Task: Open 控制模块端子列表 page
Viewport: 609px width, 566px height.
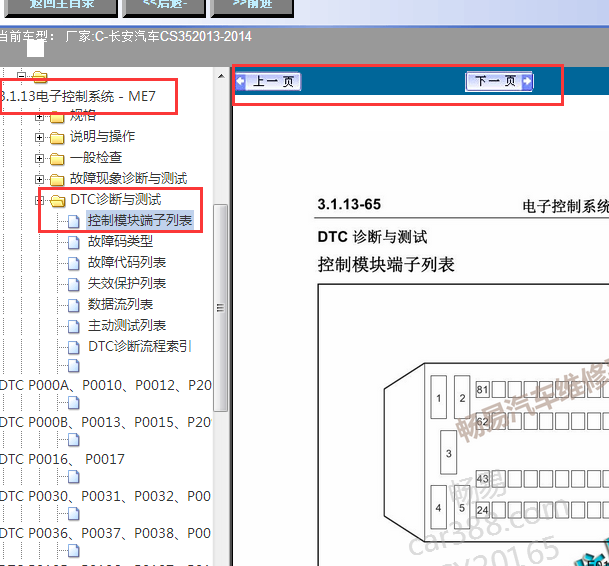Action: (140, 220)
